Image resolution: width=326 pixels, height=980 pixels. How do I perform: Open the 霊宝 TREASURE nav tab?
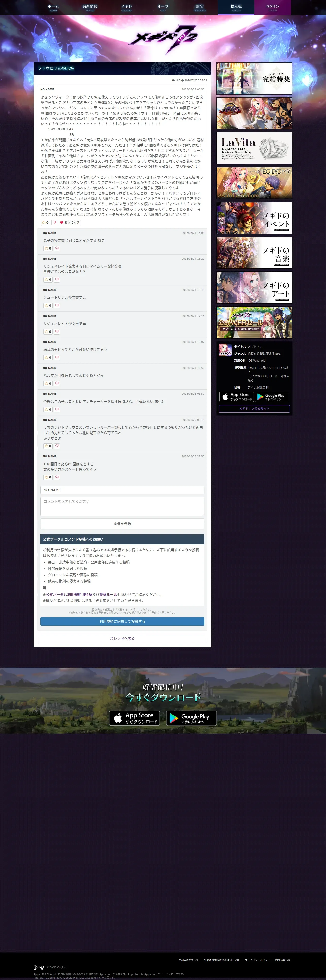(199, 8)
